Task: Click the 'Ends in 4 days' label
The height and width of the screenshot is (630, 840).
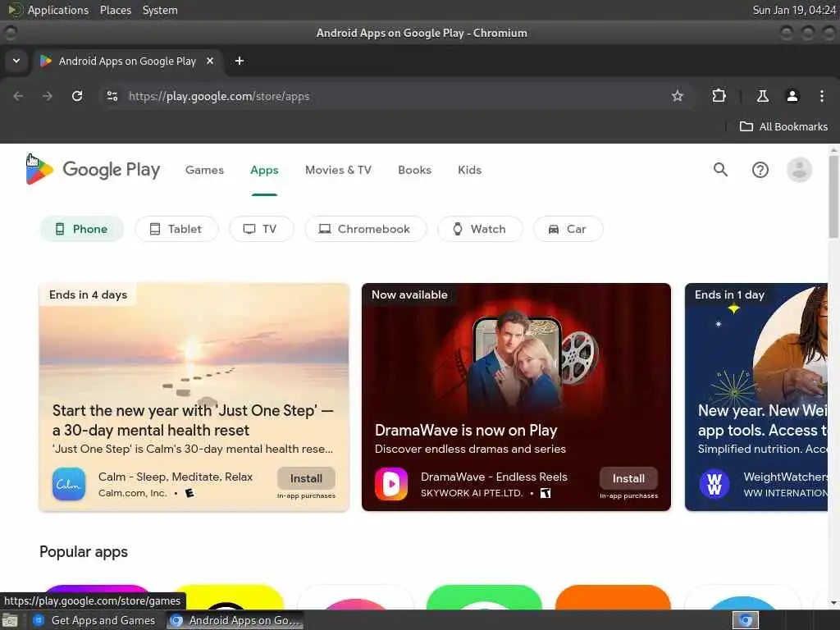Action: pos(89,294)
